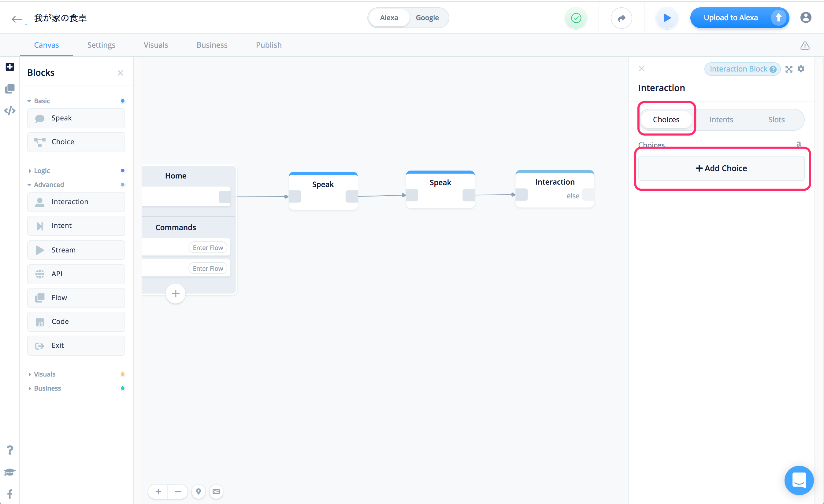Open the chat support bubble

click(x=799, y=480)
